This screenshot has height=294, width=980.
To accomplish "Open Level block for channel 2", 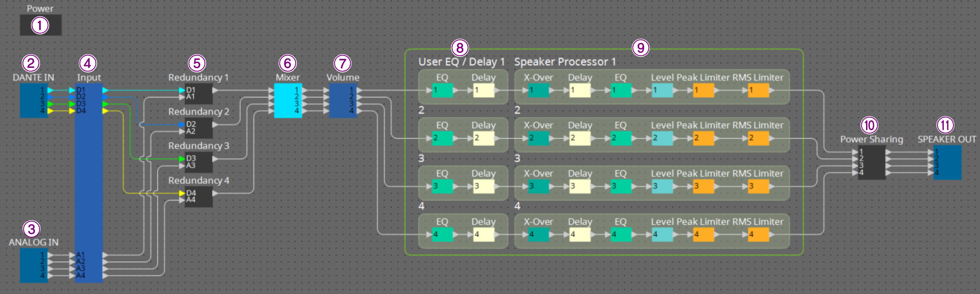I will [x=662, y=139].
